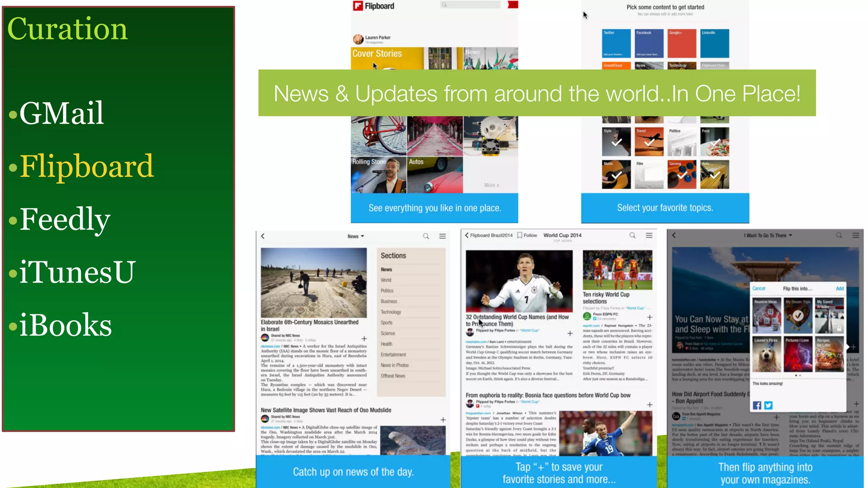Image resolution: width=868 pixels, height=488 pixels.
Task: Toggle the Gaming topic tile
Action: pyautogui.click(x=682, y=174)
